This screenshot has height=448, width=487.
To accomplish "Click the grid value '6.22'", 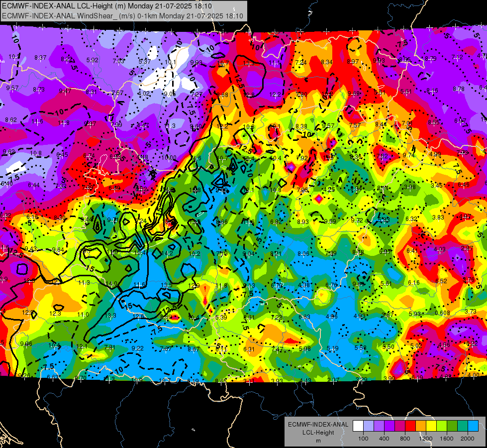I will 472,343.
